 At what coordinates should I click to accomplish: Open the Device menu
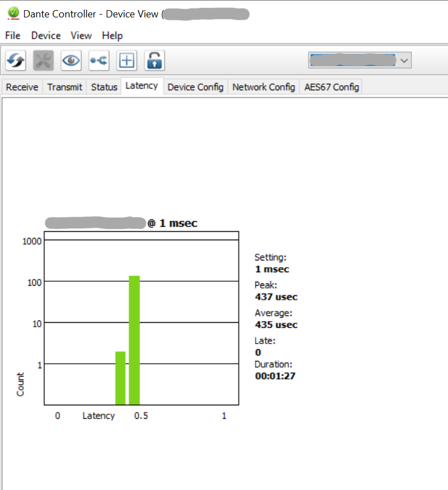click(46, 35)
